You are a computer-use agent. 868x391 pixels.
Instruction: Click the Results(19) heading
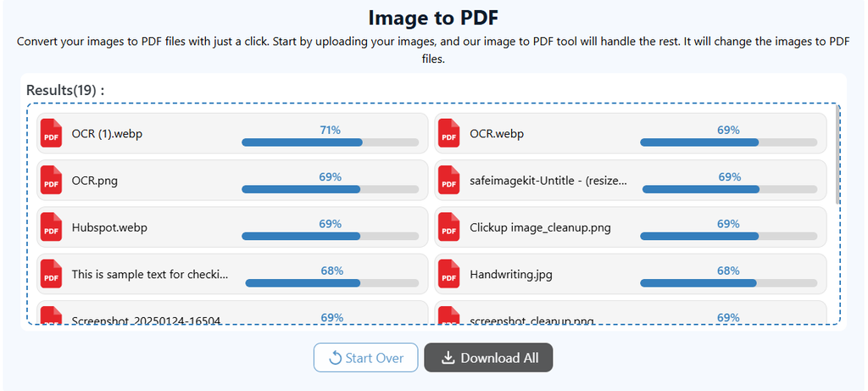pyautogui.click(x=65, y=90)
